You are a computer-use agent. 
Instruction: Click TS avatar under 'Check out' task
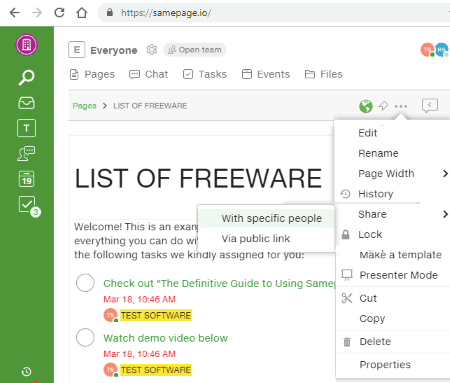click(x=111, y=315)
